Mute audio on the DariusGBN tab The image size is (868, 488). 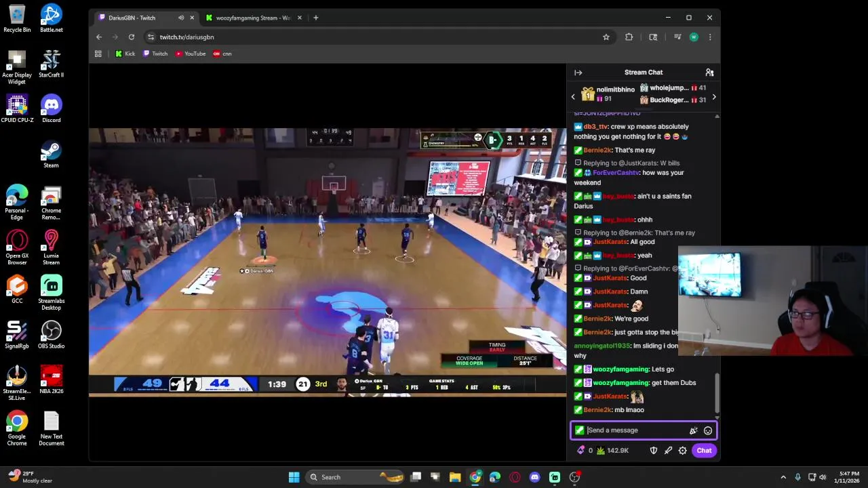pyautogui.click(x=181, y=18)
